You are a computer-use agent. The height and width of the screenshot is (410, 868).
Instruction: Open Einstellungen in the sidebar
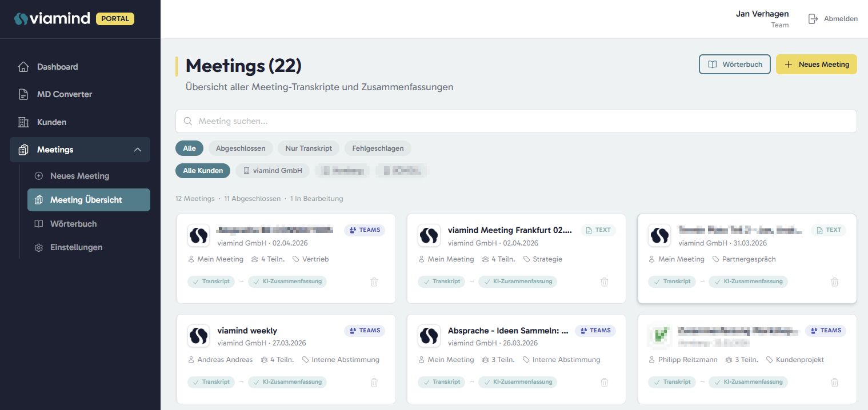[x=76, y=247]
